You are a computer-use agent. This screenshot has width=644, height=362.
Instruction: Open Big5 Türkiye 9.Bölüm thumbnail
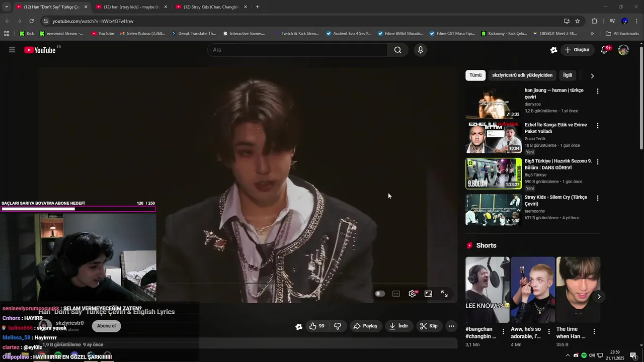pyautogui.click(x=494, y=173)
